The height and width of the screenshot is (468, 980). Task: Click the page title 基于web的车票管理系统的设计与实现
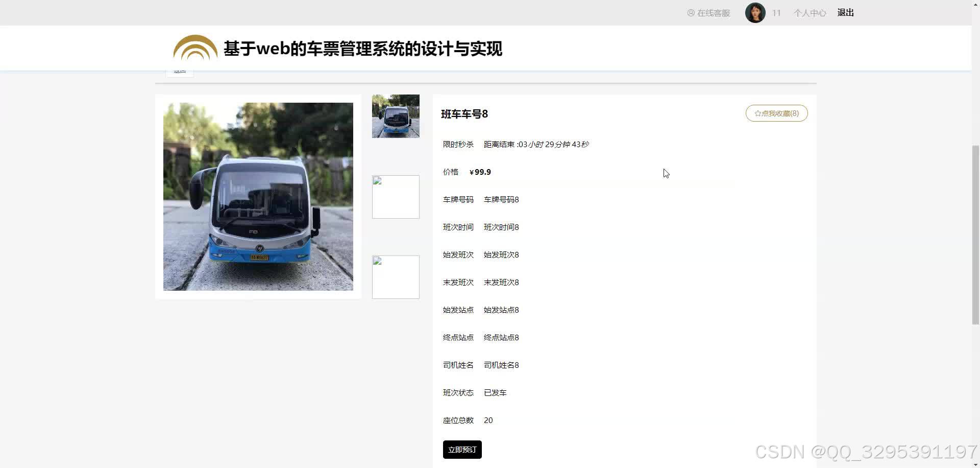(363, 49)
